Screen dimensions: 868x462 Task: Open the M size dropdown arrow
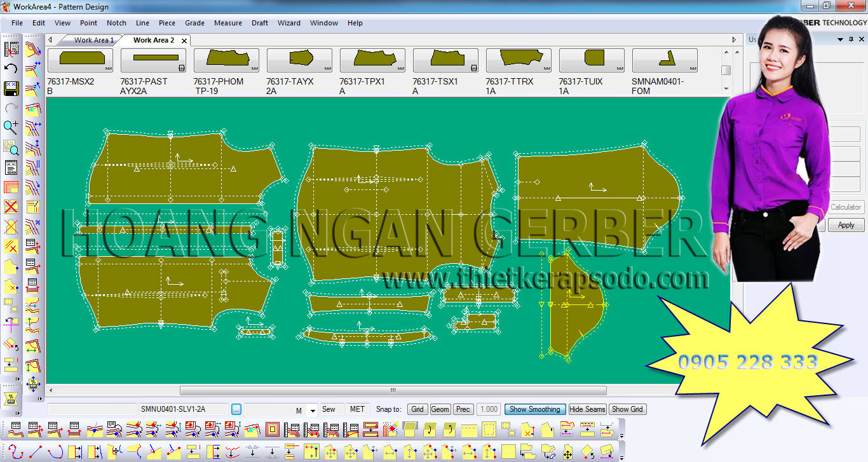click(x=312, y=411)
